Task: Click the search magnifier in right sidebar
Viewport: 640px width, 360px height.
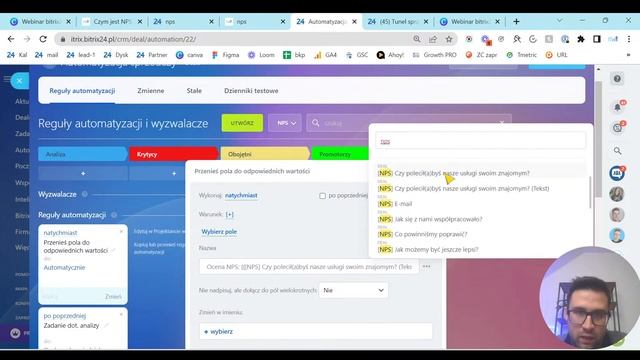Action: point(617,151)
